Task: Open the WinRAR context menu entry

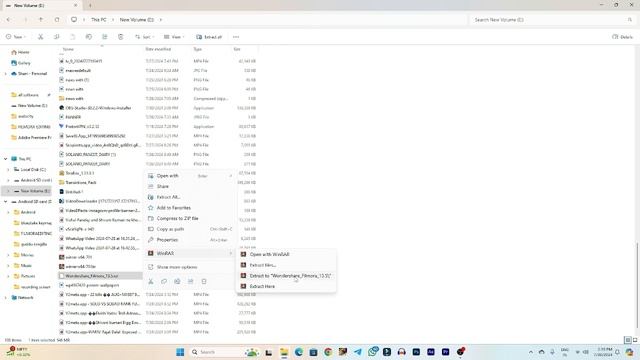Action: coord(190,253)
